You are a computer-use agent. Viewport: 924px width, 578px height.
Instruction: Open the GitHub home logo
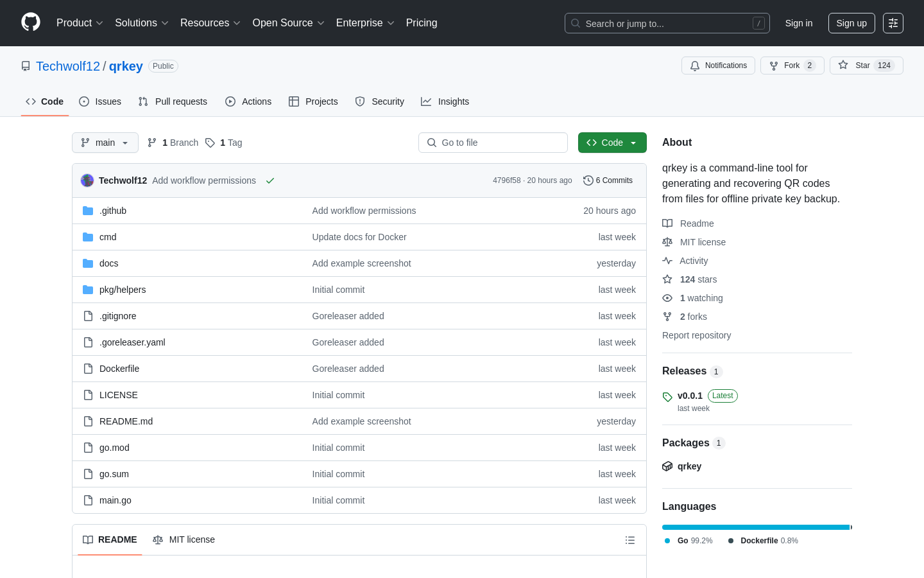click(x=31, y=22)
